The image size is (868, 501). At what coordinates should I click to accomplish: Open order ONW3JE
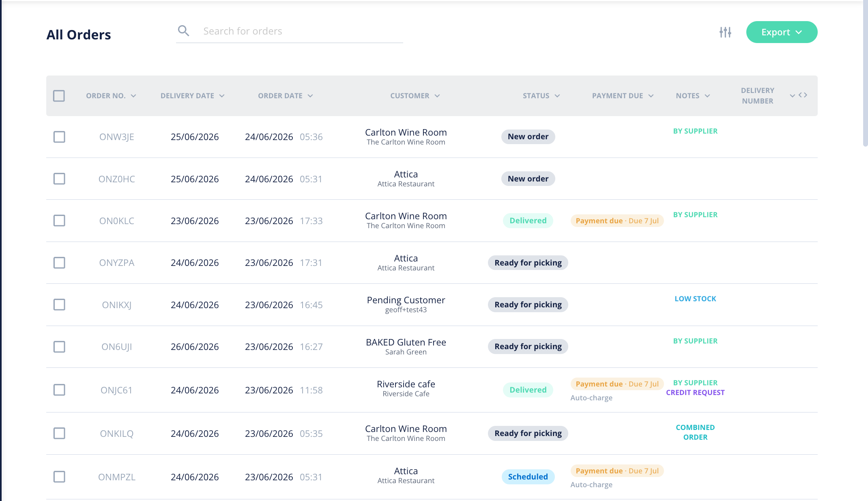[117, 137]
